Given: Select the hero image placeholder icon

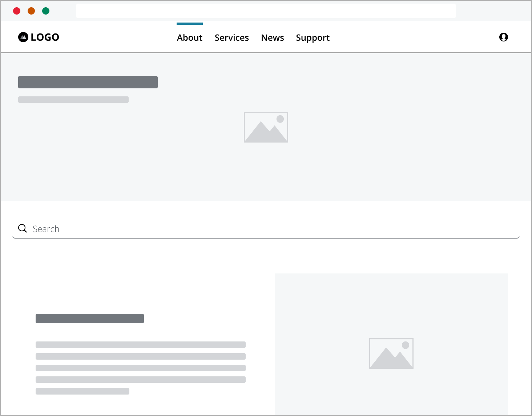Looking at the screenshot, I should click(x=266, y=127).
